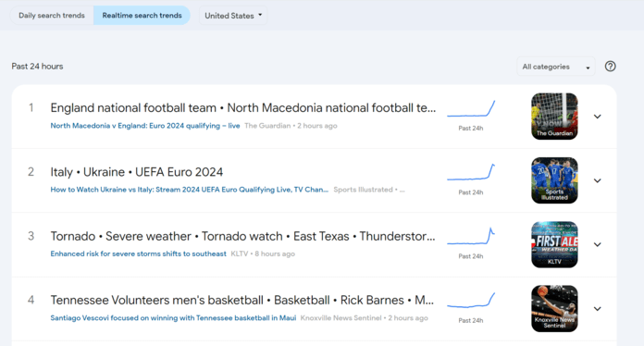Click The Guardian article thumbnail

[x=554, y=117]
